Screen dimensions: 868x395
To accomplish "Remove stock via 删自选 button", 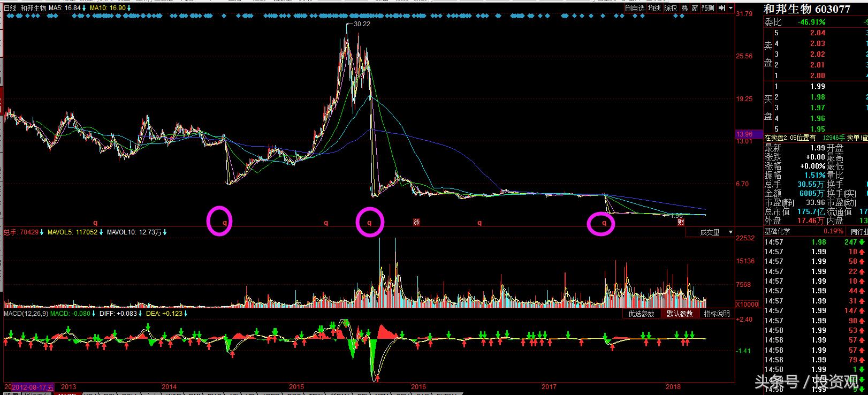I will pyautogui.click(x=635, y=8).
